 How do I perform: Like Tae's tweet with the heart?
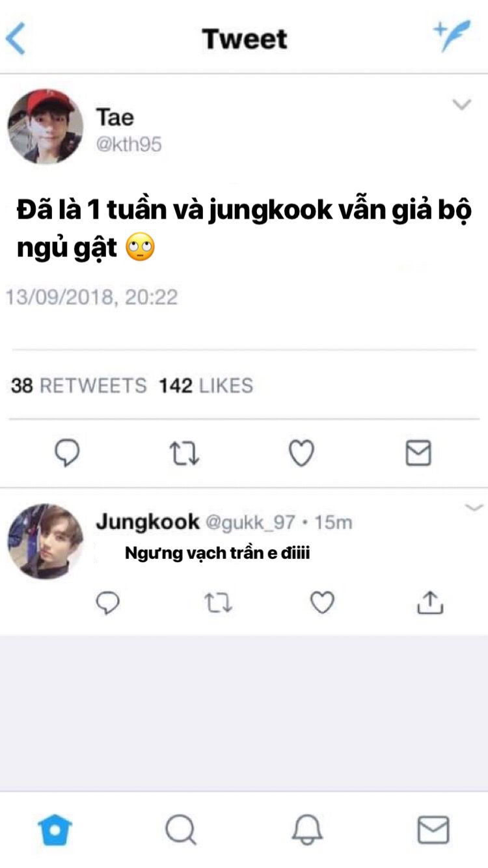301,453
